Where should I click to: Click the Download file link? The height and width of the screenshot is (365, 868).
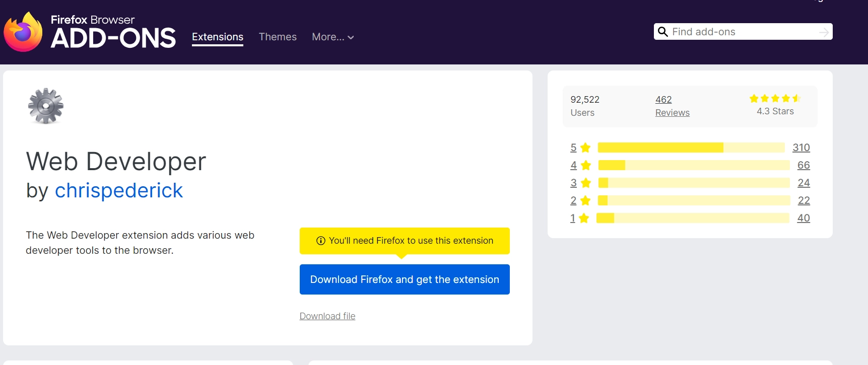(327, 316)
